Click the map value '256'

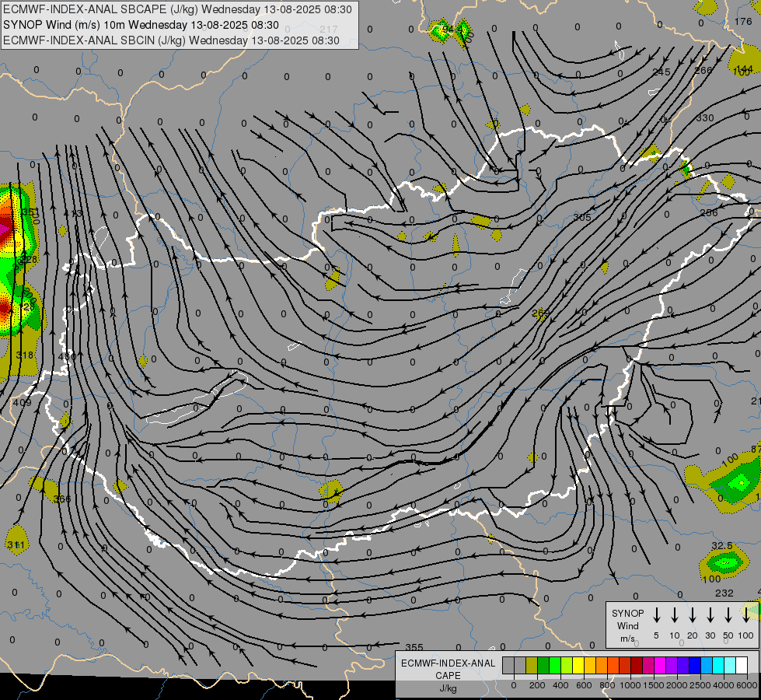pyautogui.click(x=709, y=213)
